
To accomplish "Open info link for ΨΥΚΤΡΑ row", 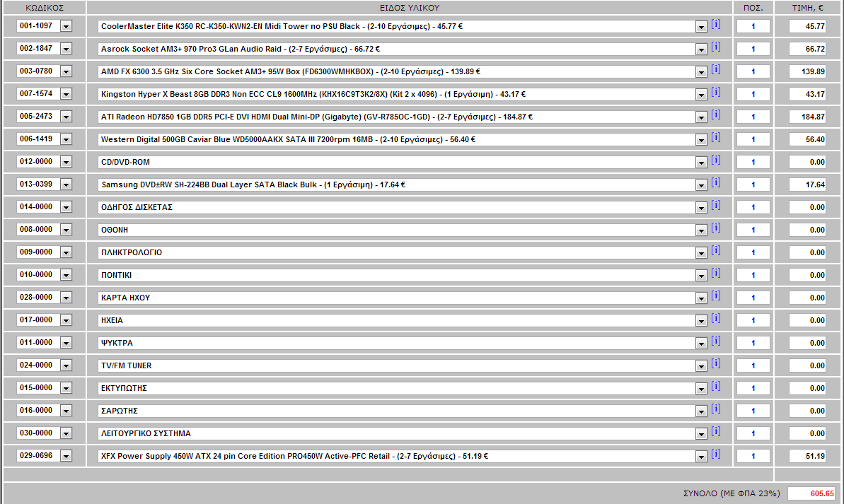I will [715, 341].
